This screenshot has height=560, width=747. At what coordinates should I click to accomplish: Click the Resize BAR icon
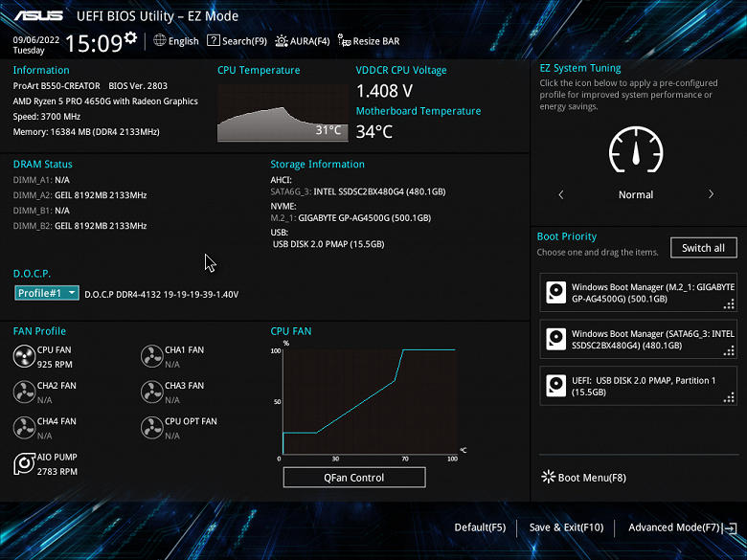pyautogui.click(x=344, y=40)
